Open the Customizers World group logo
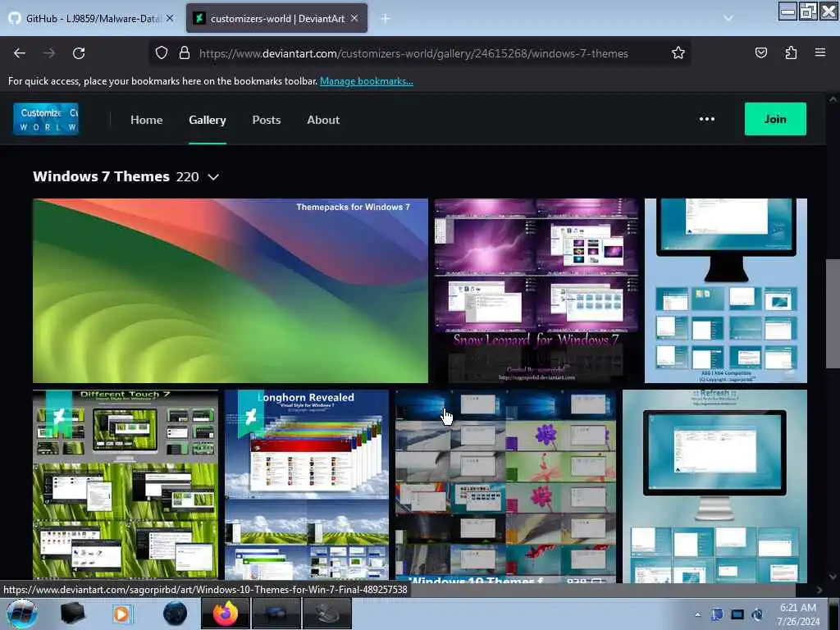 coord(46,119)
